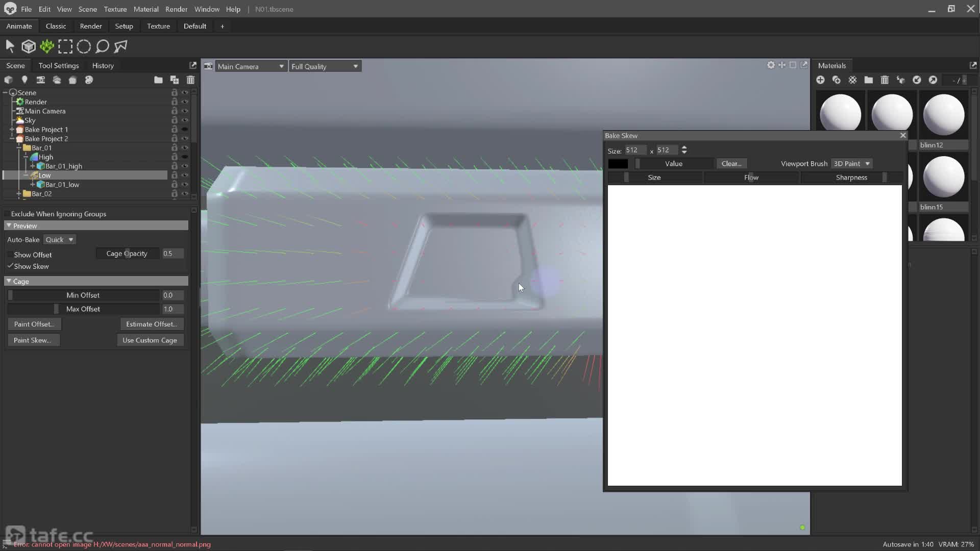The height and width of the screenshot is (551, 980).
Task: Toggle visibility of Bake Project 1
Action: pos(185,130)
